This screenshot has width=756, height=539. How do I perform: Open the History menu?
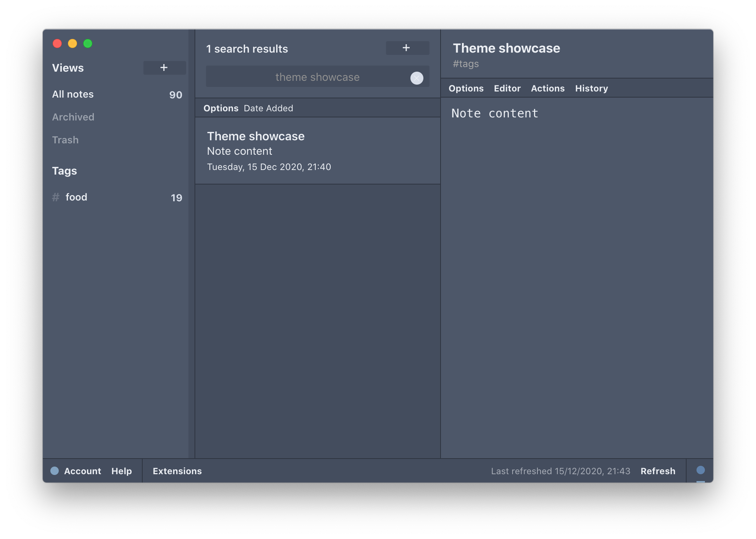pyautogui.click(x=591, y=88)
